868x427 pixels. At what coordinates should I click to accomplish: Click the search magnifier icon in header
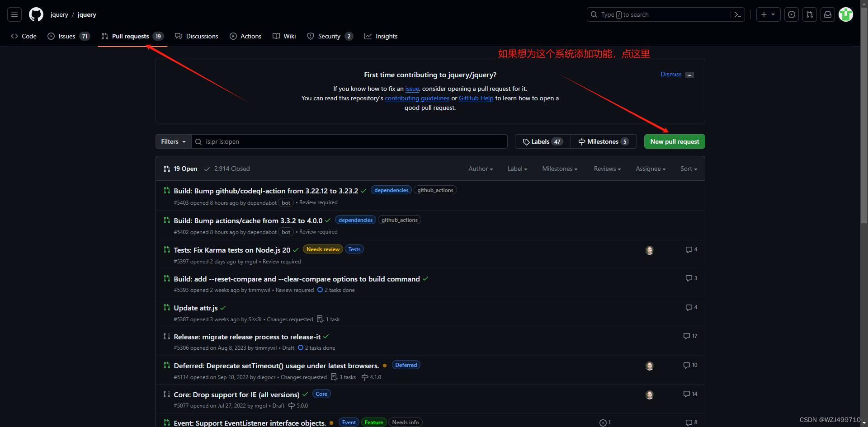(x=594, y=14)
